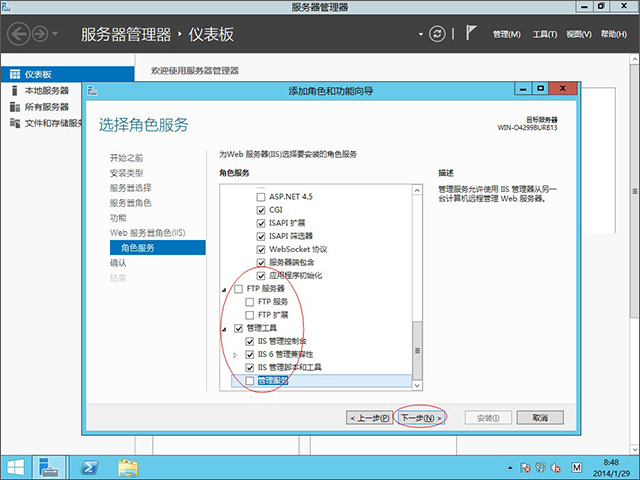Check the ASP.NET 4.5 checkbox
This screenshot has width=640, height=480.
point(261,197)
